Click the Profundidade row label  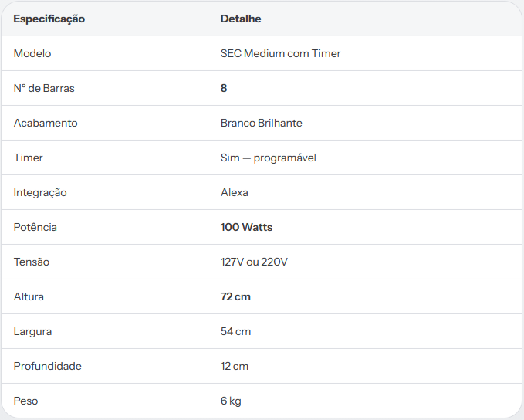pyautogui.click(x=47, y=367)
